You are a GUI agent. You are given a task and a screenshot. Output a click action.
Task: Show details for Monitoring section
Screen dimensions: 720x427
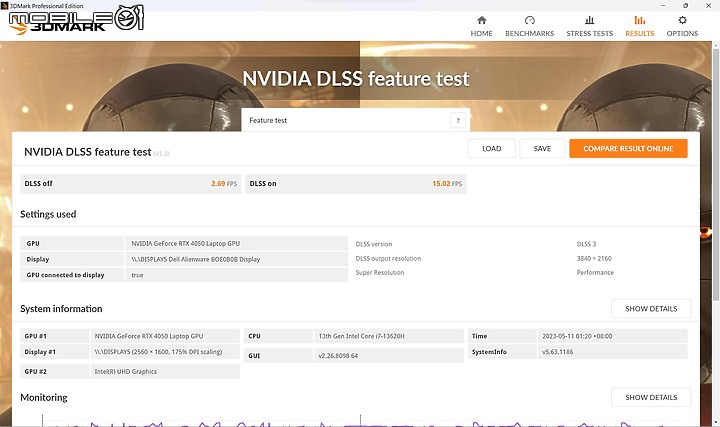651,397
